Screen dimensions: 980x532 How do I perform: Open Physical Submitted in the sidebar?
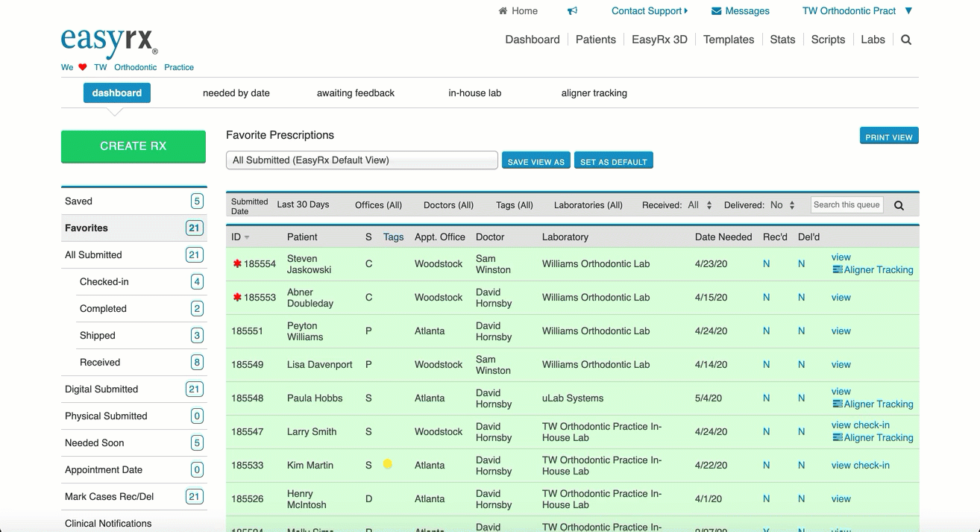pos(134,416)
